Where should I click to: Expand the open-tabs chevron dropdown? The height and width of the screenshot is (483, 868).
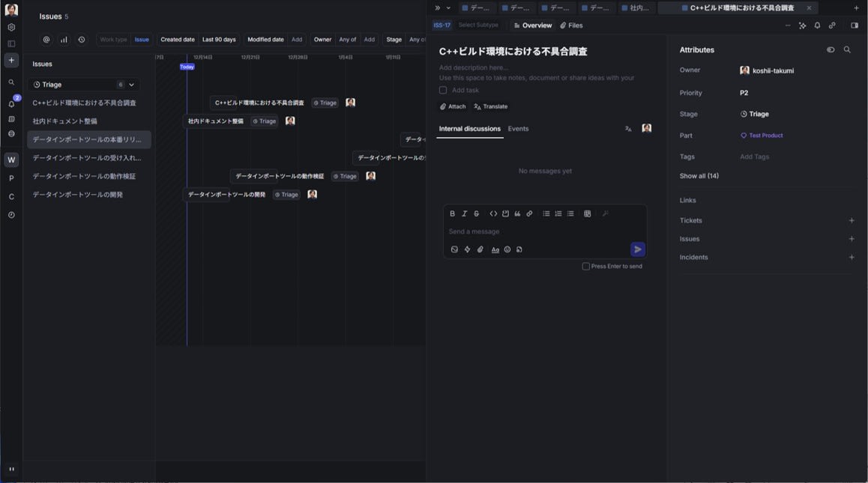coord(448,7)
